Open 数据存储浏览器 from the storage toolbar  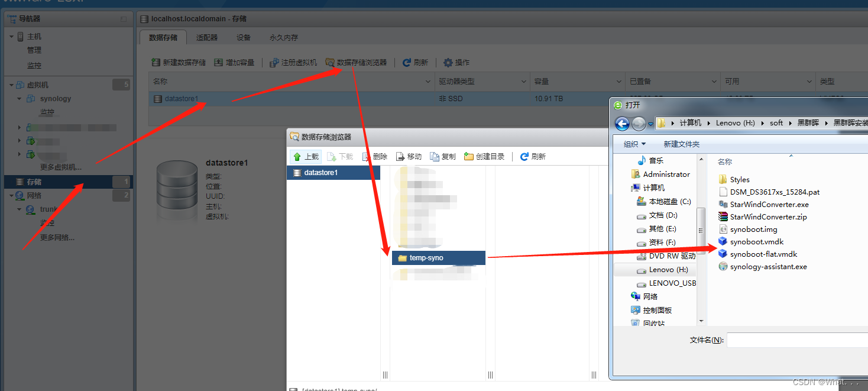(356, 62)
